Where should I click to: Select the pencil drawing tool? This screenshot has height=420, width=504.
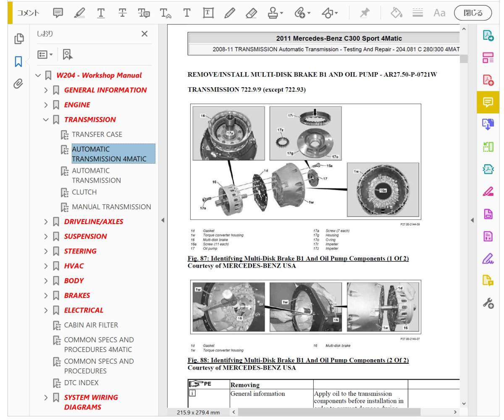click(230, 13)
